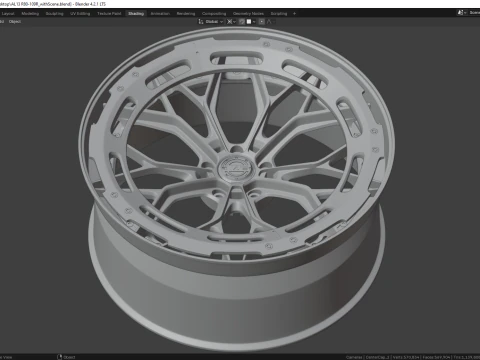The image size is (480, 360).
Task: Open the scene browse icon dropdown
Action: pos(462,13)
